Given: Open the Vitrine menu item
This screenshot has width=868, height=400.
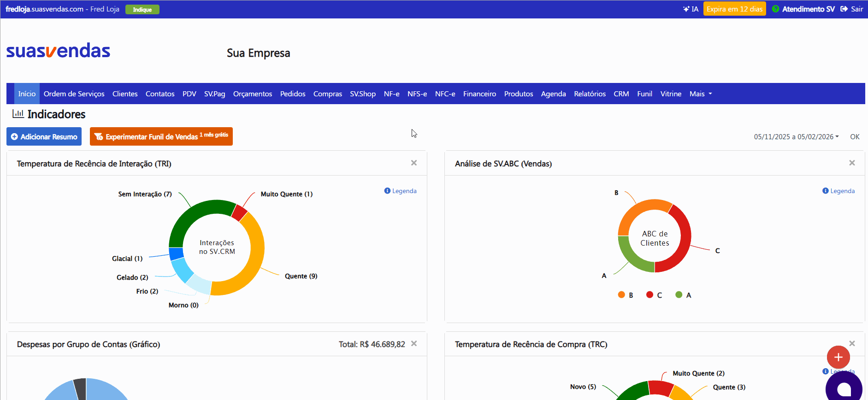Looking at the screenshot, I should 671,94.
